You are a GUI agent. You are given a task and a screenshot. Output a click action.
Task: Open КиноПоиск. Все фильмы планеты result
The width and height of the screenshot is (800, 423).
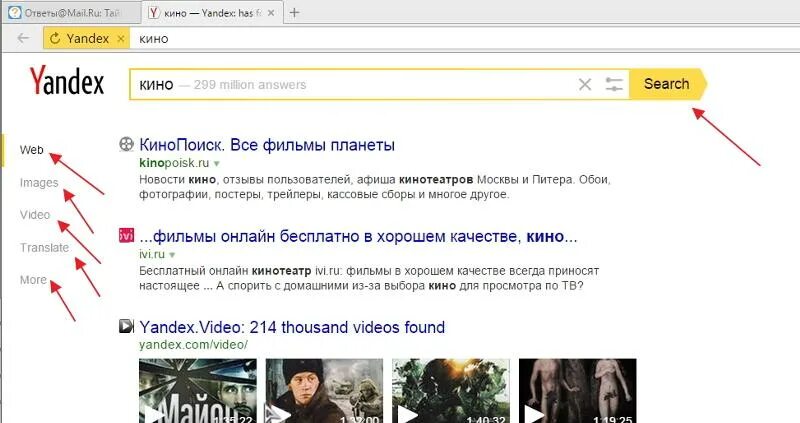click(267, 145)
